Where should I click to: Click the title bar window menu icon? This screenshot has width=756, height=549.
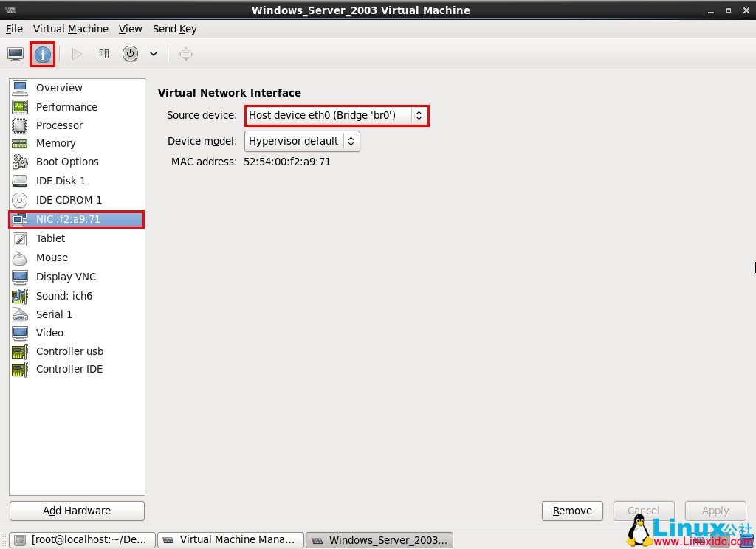tap(10, 10)
